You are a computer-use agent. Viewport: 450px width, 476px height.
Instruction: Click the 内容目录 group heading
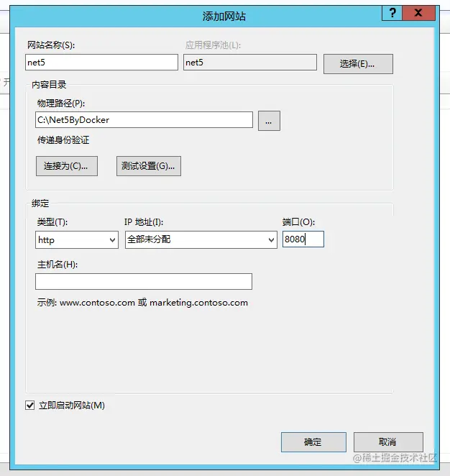tap(49, 85)
